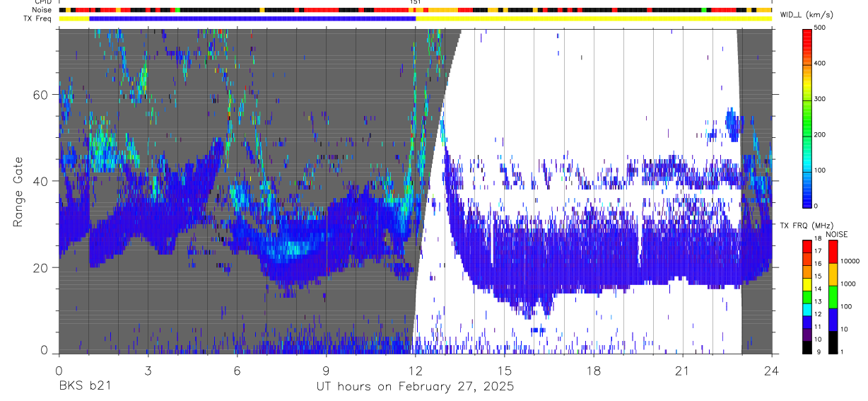Click the "1000" tick on NOISE legend
Image resolution: width=868 pixels, height=401 pixels.
[x=850, y=284]
